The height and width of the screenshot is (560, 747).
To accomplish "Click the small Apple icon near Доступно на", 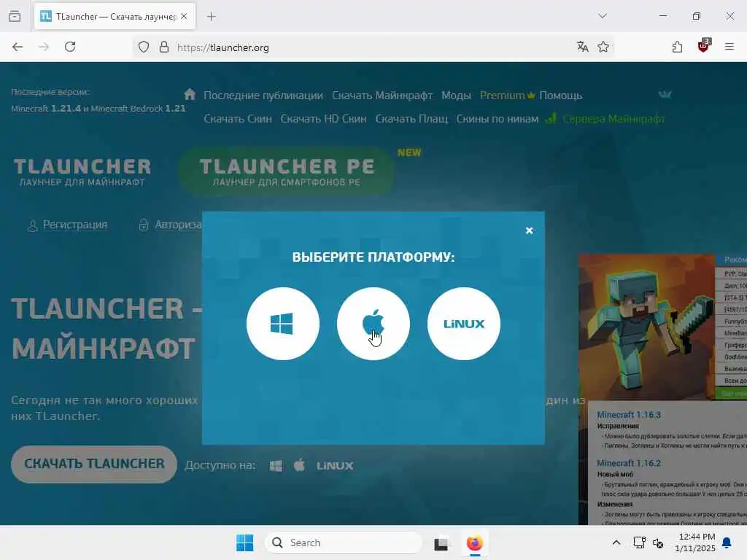I will 299,464.
